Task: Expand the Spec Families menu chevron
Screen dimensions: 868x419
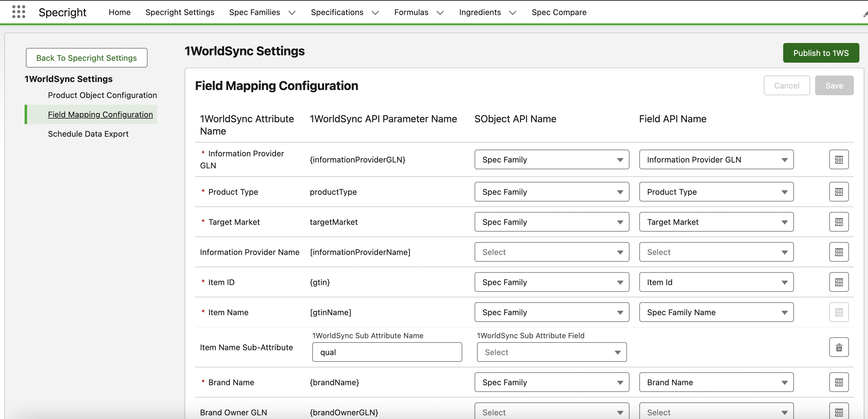Action: tap(292, 13)
